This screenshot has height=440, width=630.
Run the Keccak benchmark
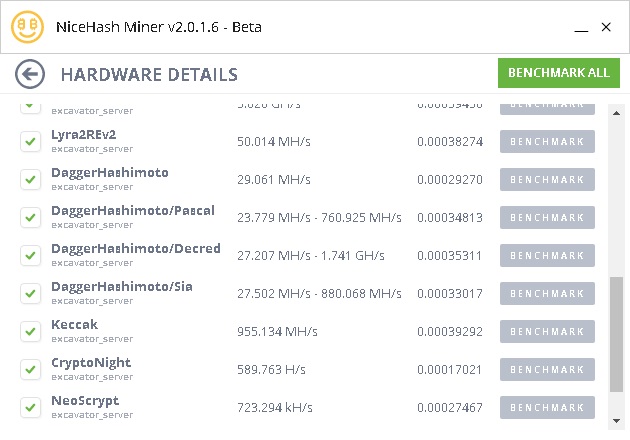[547, 332]
